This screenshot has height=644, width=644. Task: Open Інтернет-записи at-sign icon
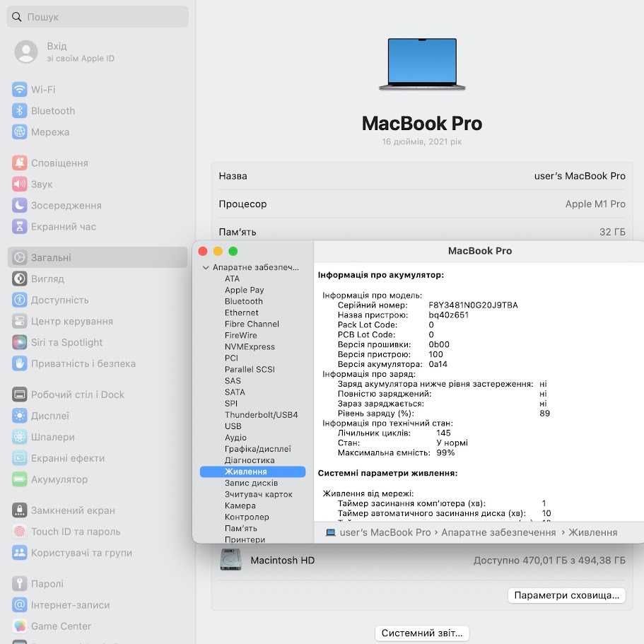click(19, 604)
